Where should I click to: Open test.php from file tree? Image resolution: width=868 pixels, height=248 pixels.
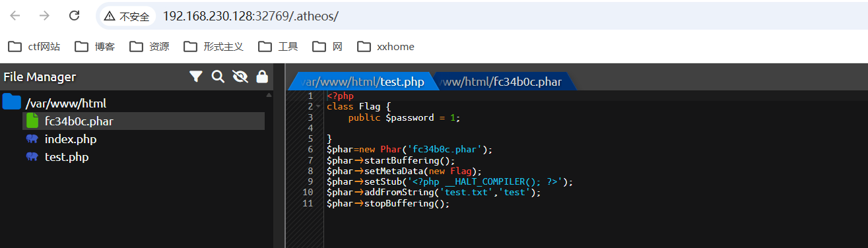pyautogui.click(x=67, y=157)
